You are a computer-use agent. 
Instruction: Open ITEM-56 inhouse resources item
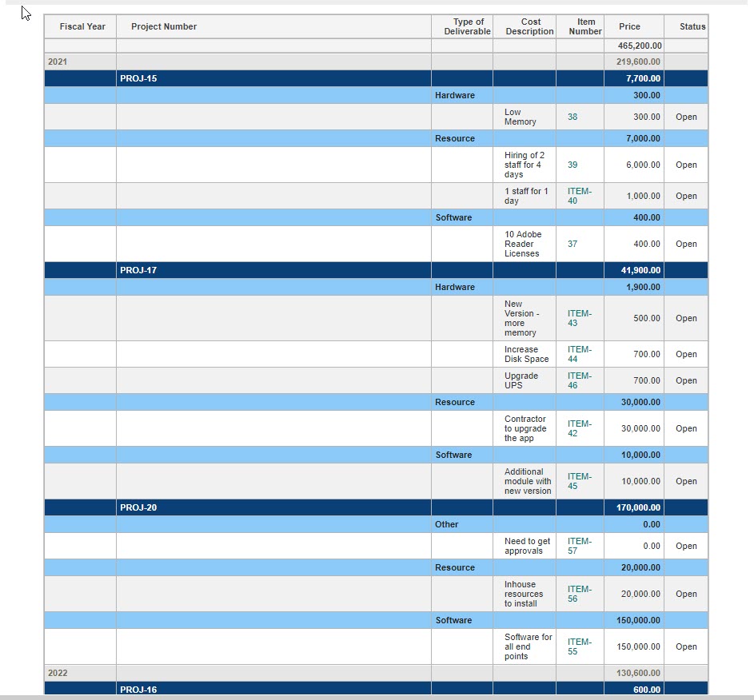coord(580,594)
